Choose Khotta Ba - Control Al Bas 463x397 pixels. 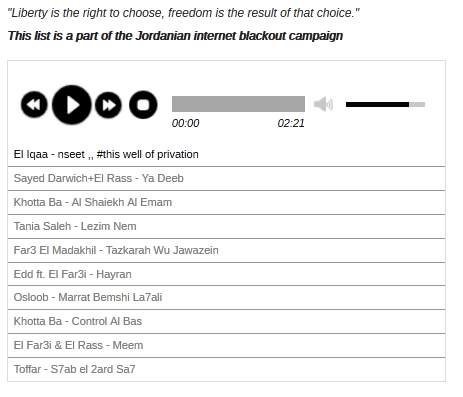(x=226, y=321)
